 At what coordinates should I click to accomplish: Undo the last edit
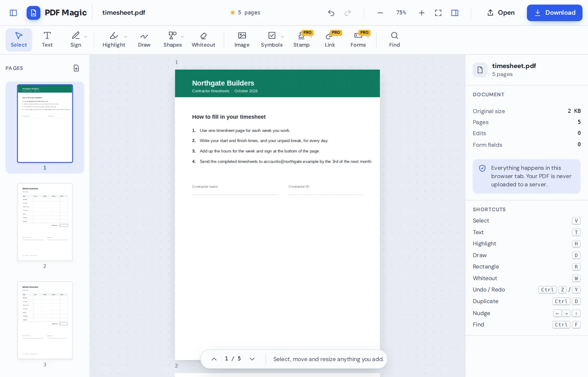coord(331,13)
